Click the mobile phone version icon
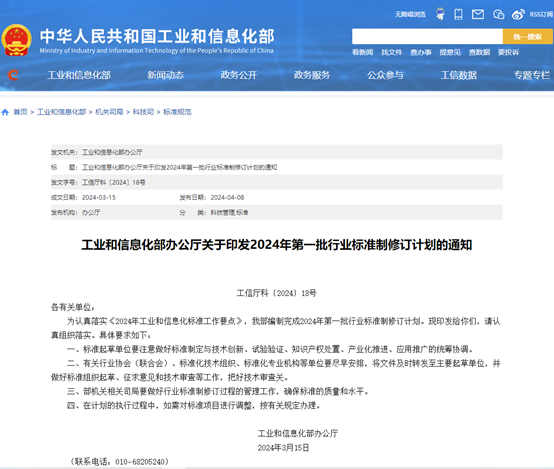This screenshot has height=469, width=554. 458,14
